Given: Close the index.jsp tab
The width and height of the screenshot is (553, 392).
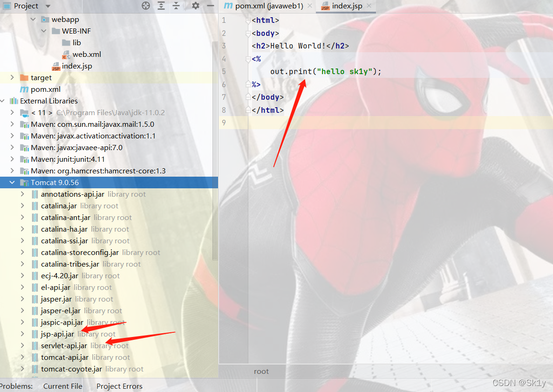Looking at the screenshot, I should (x=369, y=6).
